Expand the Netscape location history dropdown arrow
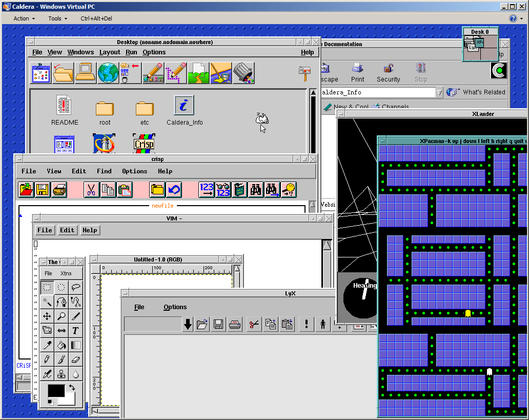Image resolution: width=529 pixels, height=420 pixels. click(439, 92)
